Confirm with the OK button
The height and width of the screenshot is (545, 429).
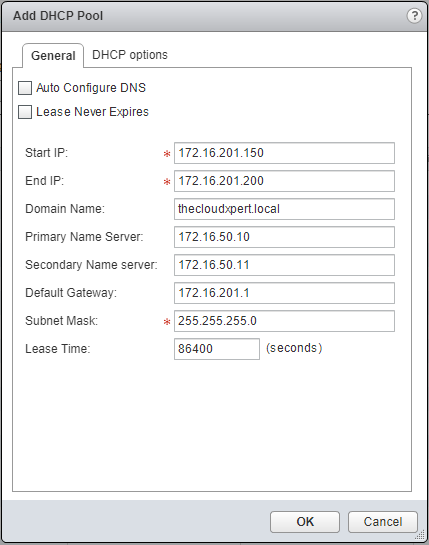point(305,522)
